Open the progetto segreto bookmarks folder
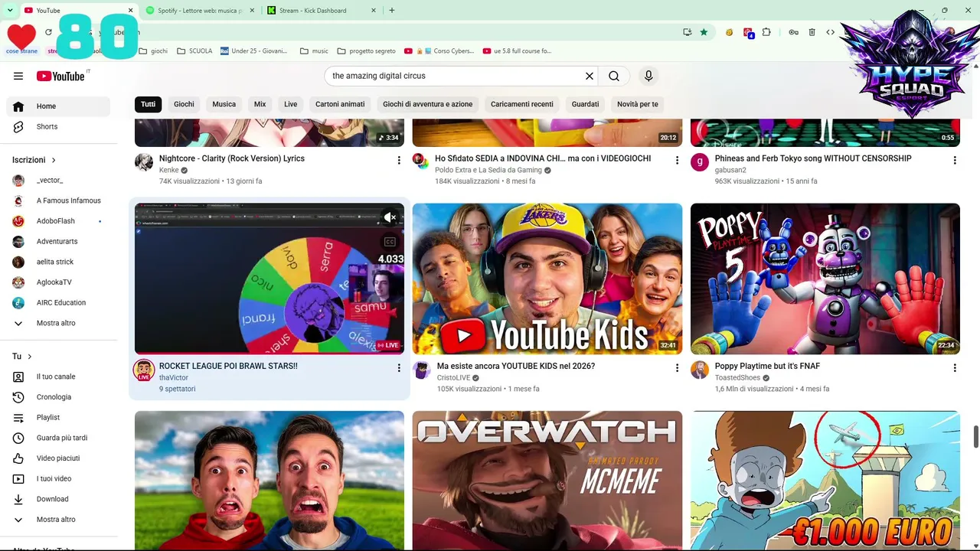Screen dimensions: 980x551 point(366,51)
